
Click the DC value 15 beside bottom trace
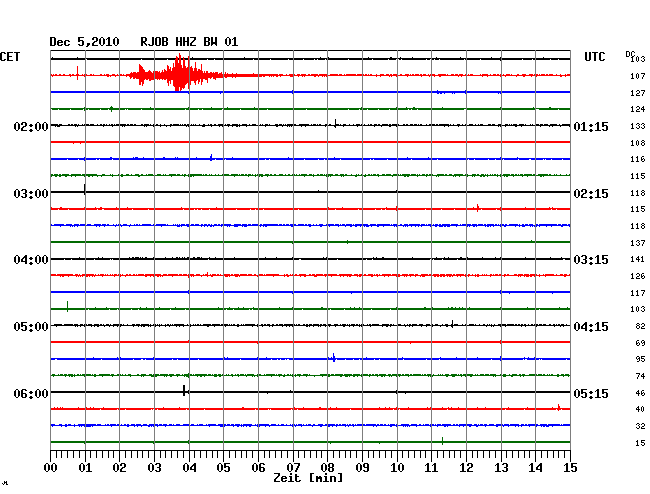[x=640, y=443]
